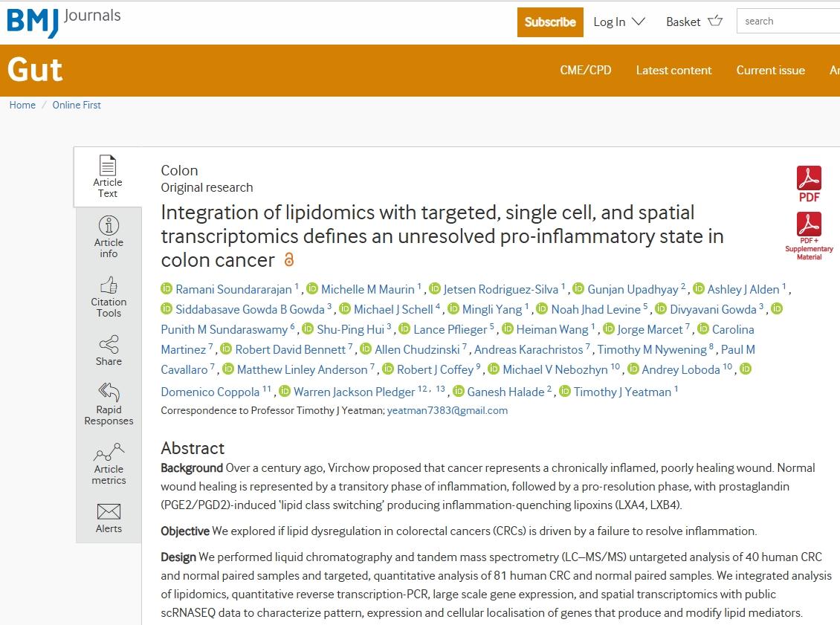Click the yeatman7383@gmail.com email link

click(447, 410)
